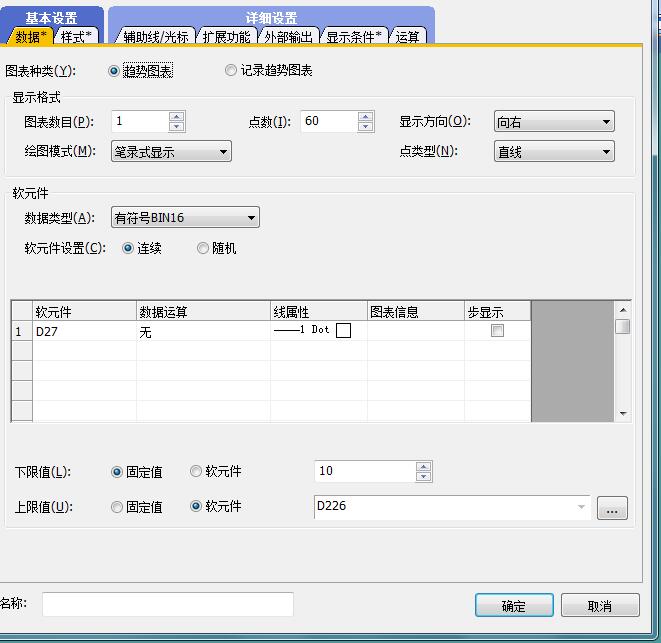Switch to the 辅助线/光标 tab

[x=155, y=37]
